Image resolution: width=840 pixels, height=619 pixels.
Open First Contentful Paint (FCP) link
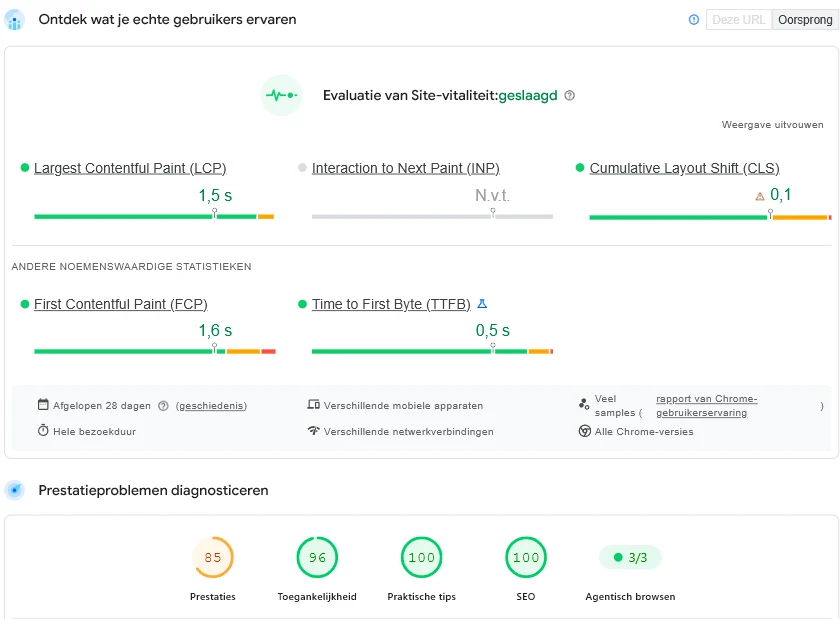coord(121,304)
